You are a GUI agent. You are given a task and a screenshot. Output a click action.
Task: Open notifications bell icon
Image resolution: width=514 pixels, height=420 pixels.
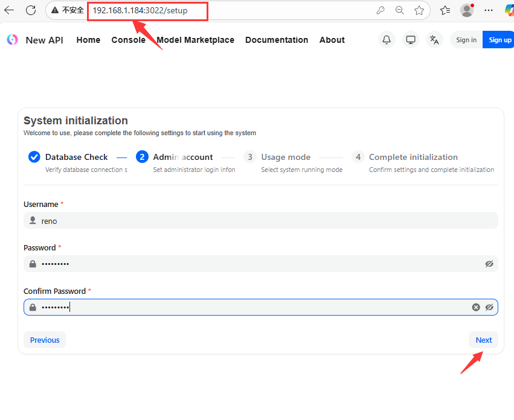tap(387, 40)
